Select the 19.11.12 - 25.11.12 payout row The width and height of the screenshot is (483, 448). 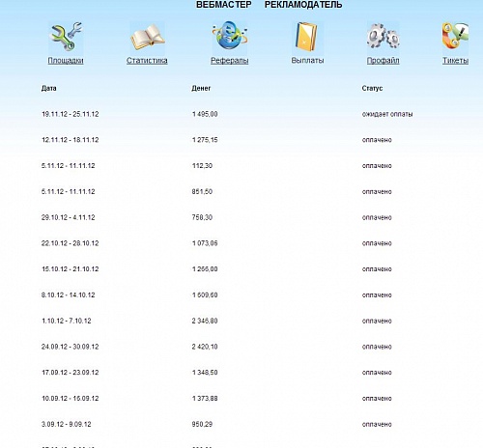[x=241, y=114]
